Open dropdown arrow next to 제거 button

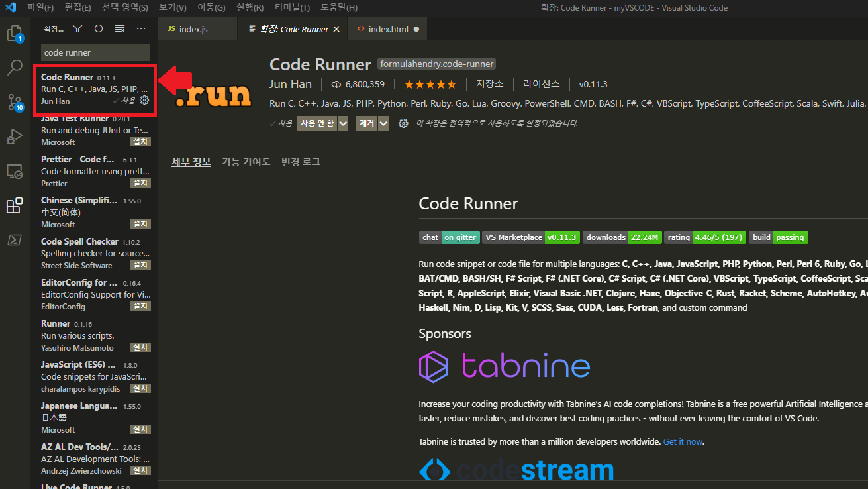click(383, 123)
